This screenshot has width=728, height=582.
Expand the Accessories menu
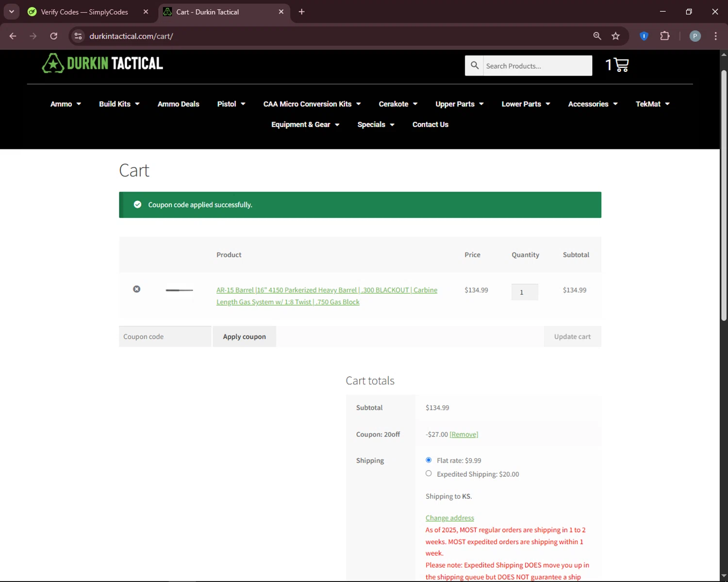(593, 104)
